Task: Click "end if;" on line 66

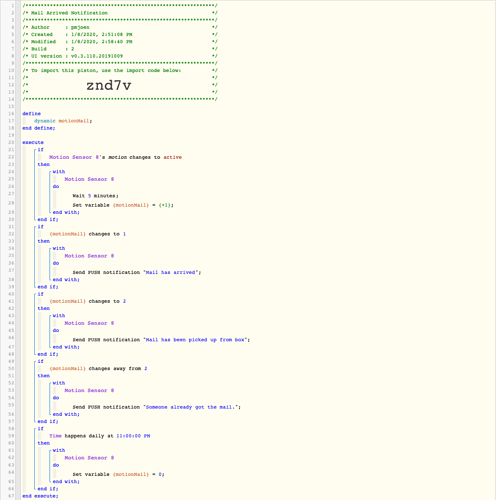Action: [48, 489]
